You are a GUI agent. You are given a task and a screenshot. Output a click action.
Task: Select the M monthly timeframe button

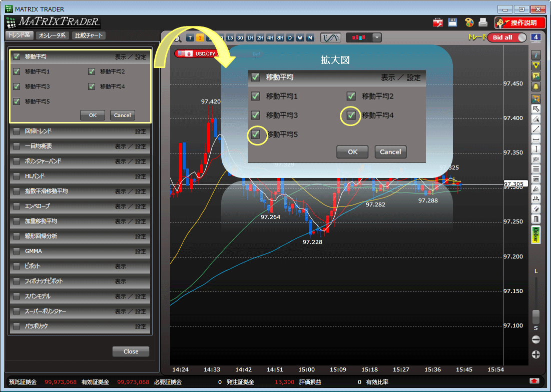[310, 38]
